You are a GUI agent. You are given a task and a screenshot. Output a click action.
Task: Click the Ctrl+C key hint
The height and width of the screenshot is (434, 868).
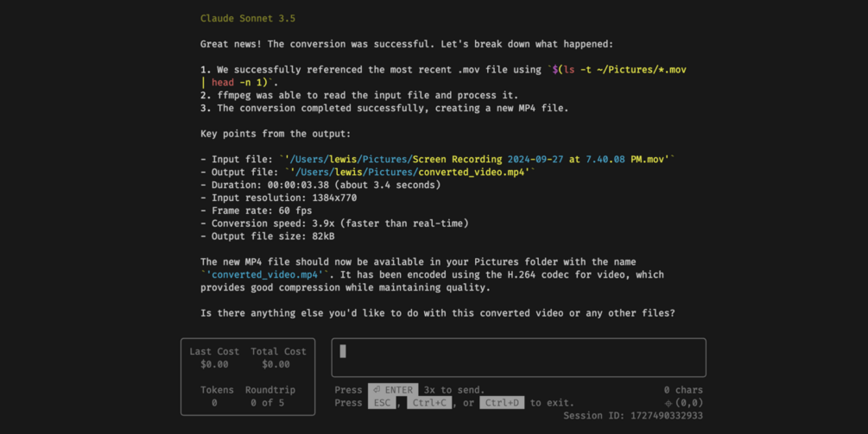tap(429, 403)
